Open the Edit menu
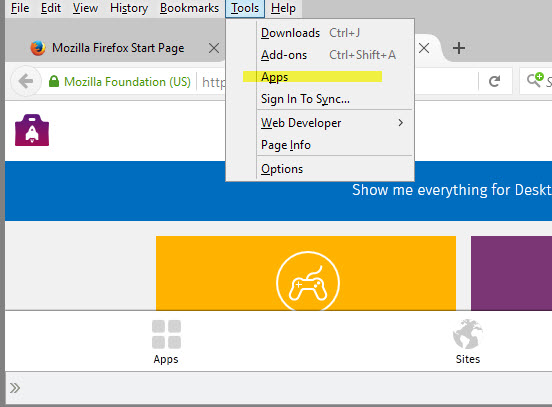552x407 pixels. [x=51, y=8]
